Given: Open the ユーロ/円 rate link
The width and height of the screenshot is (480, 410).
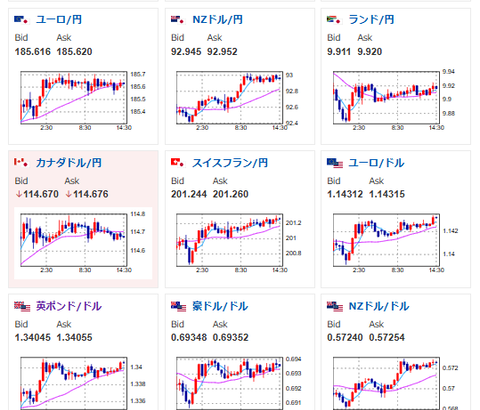Looking at the screenshot, I should pos(59,20).
